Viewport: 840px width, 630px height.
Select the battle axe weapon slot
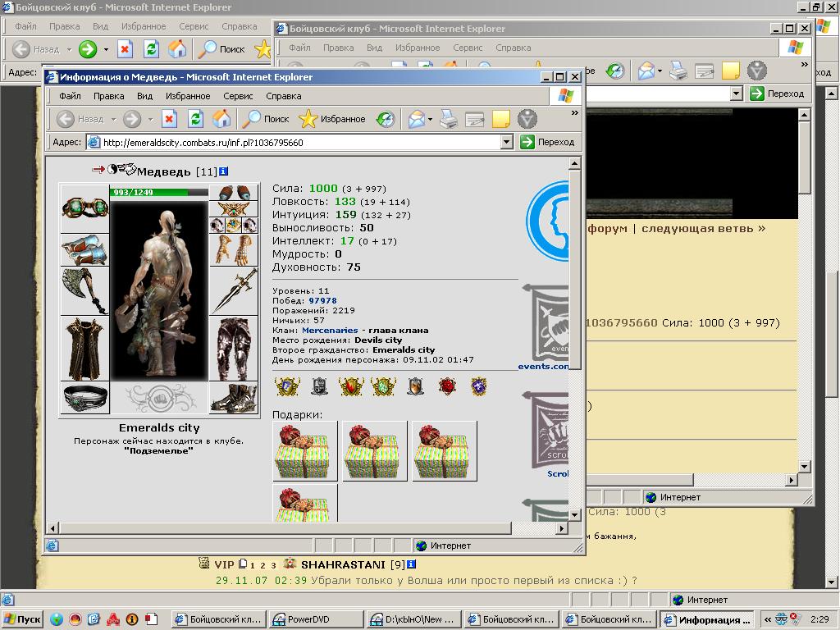coord(84,291)
